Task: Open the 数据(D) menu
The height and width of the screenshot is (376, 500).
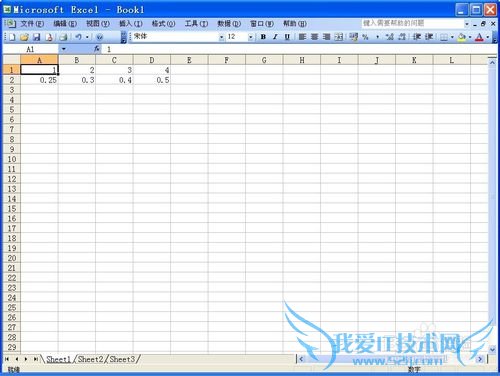Action: click(x=229, y=23)
